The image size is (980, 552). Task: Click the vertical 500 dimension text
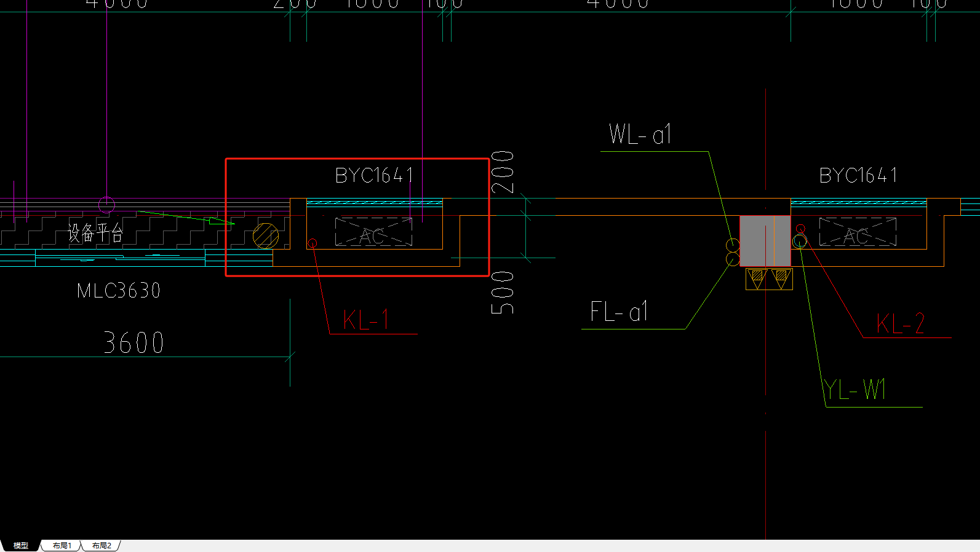503,293
